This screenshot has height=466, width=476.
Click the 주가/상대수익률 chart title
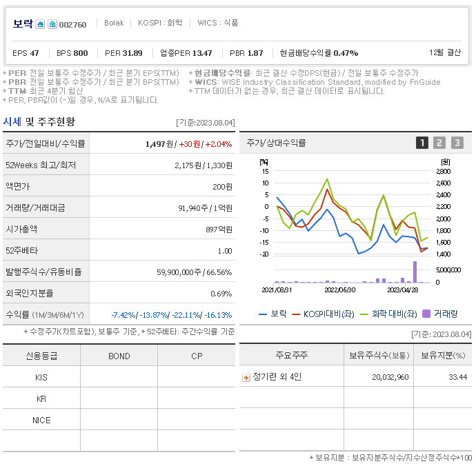coord(276,143)
